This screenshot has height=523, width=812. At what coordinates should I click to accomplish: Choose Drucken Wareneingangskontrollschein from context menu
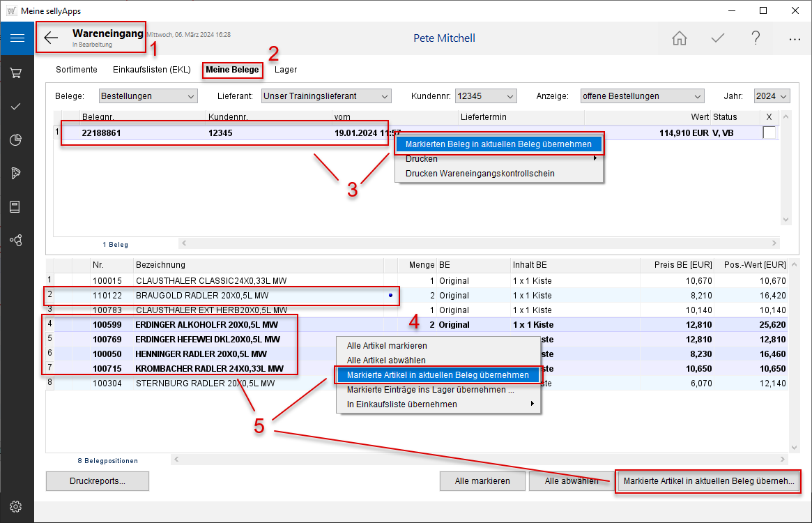click(x=480, y=173)
